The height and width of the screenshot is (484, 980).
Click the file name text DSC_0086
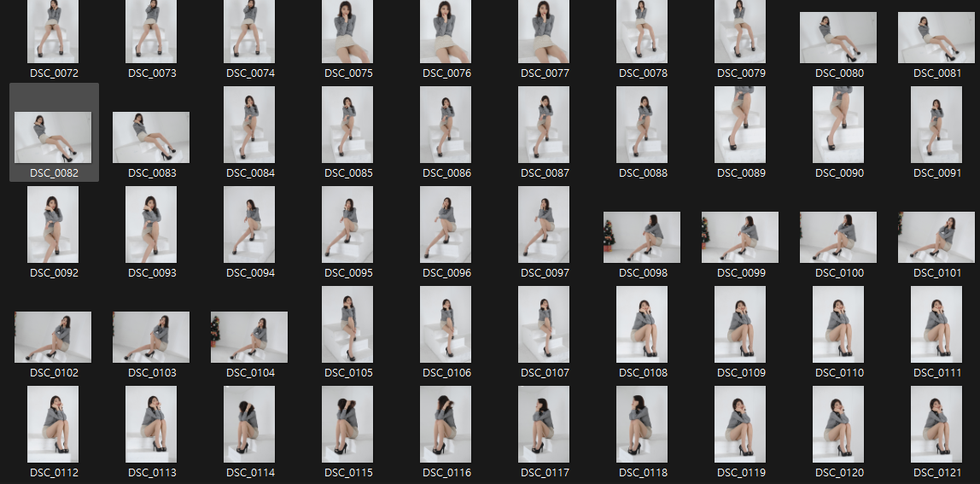pos(446,173)
